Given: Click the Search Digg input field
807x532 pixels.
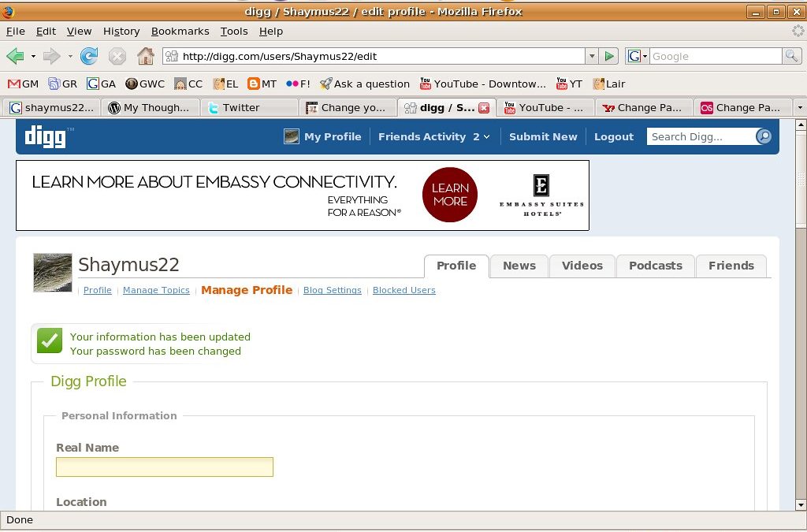Looking at the screenshot, I should pyautogui.click(x=701, y=136).
